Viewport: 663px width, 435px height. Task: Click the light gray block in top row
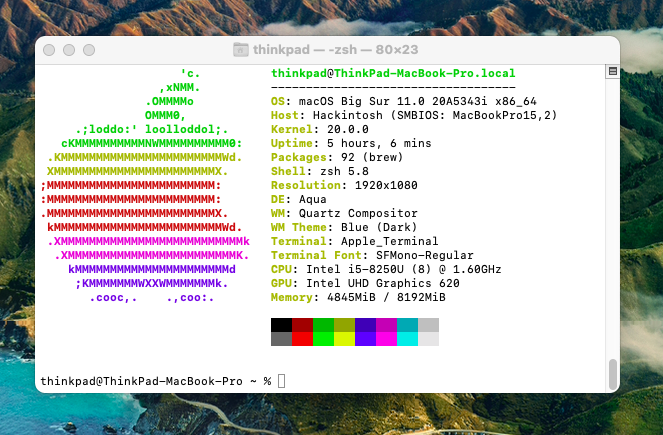pos(428,325)
